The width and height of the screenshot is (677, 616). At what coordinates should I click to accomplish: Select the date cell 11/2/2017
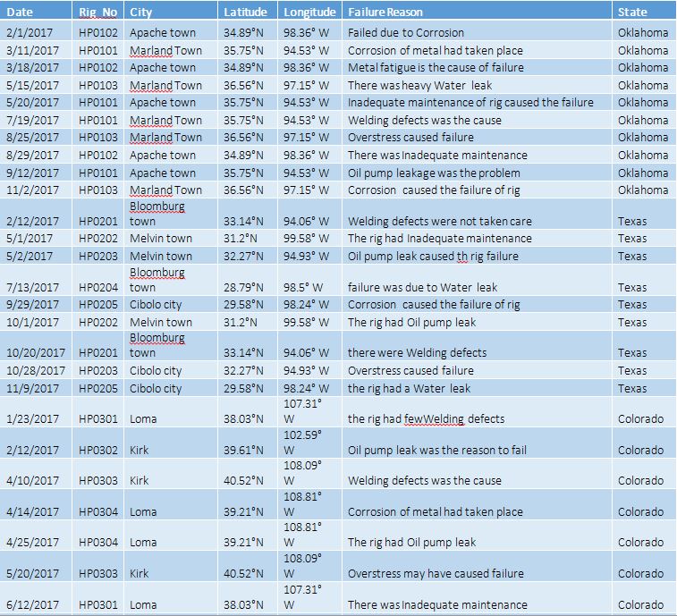(36, 190)
